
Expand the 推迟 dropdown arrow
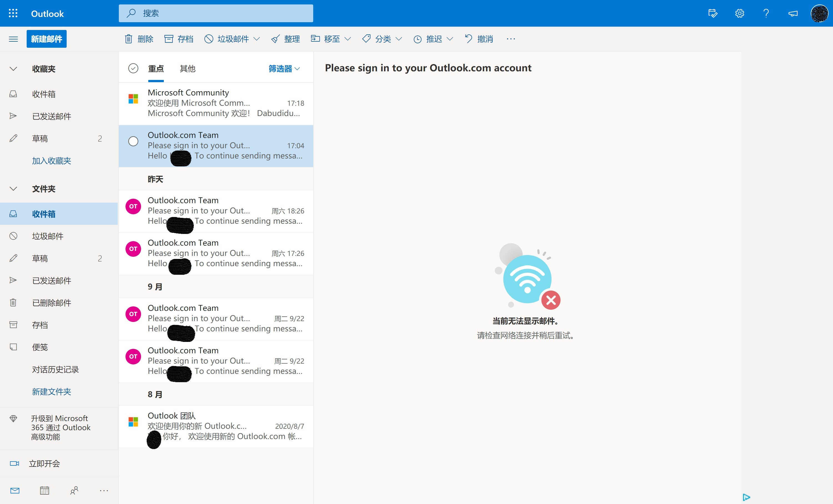(450, 39)
